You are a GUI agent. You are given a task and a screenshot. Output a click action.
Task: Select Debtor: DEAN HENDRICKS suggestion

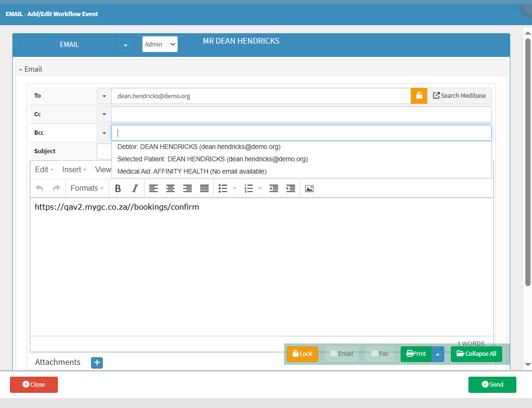(x=199, y=147)
